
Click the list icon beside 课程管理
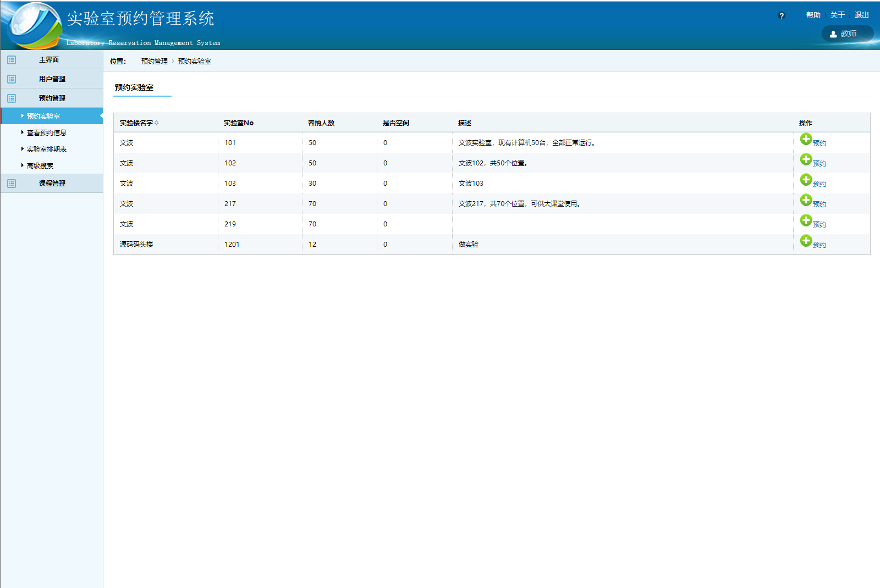12,184
